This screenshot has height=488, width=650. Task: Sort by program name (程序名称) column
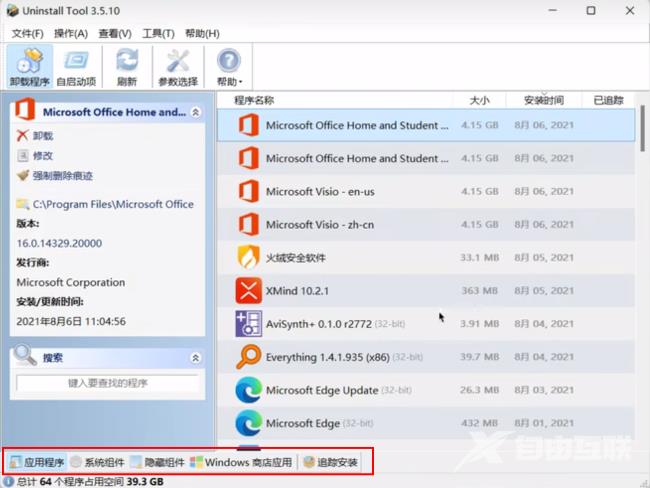pyautogui.click(x=254, y=100)
